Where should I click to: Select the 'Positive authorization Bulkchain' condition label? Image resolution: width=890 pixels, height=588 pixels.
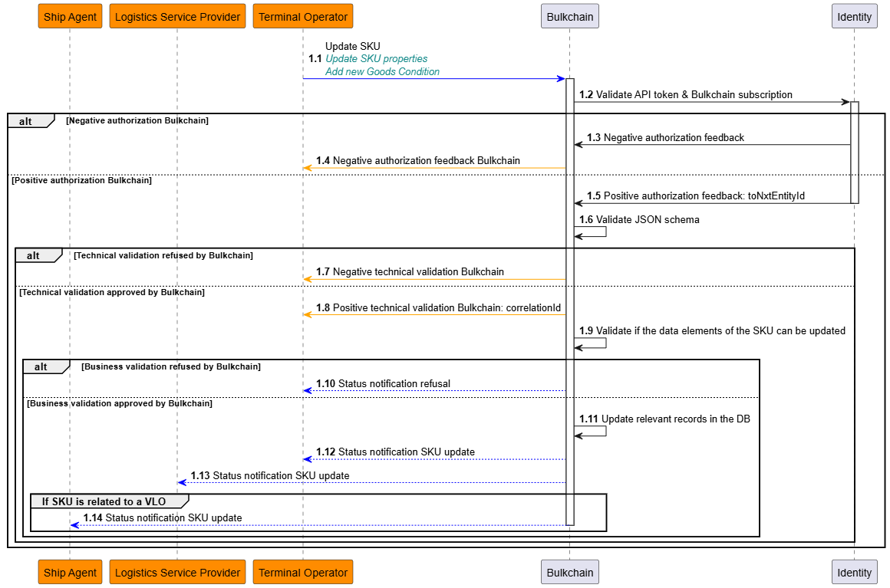(x=82, y=181)
